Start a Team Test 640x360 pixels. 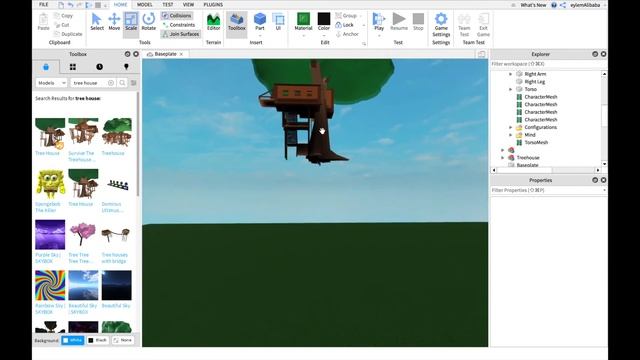(x=464, y=24)
